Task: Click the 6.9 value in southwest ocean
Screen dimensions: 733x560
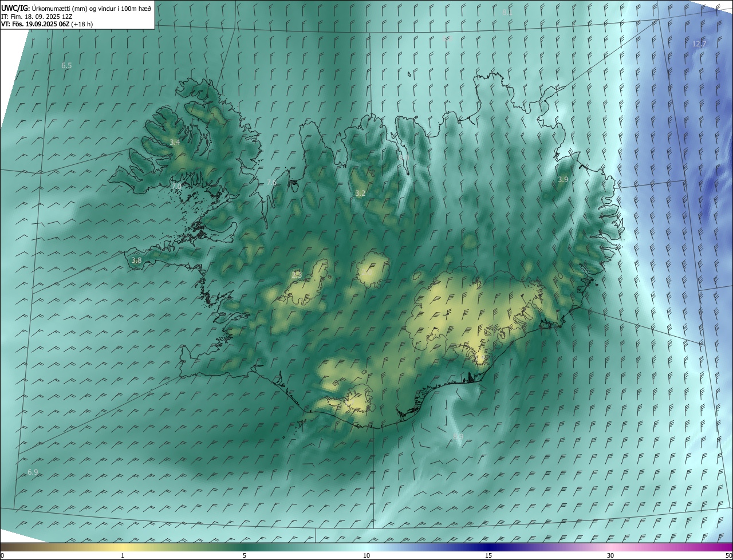Action: tap(33, 472)
